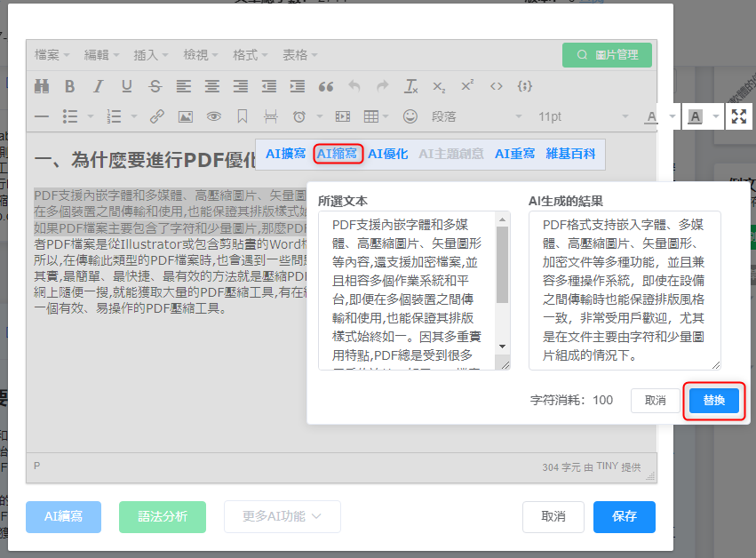
Task: Expand numbered list style dropdown
Action: [x=134, y=116]
